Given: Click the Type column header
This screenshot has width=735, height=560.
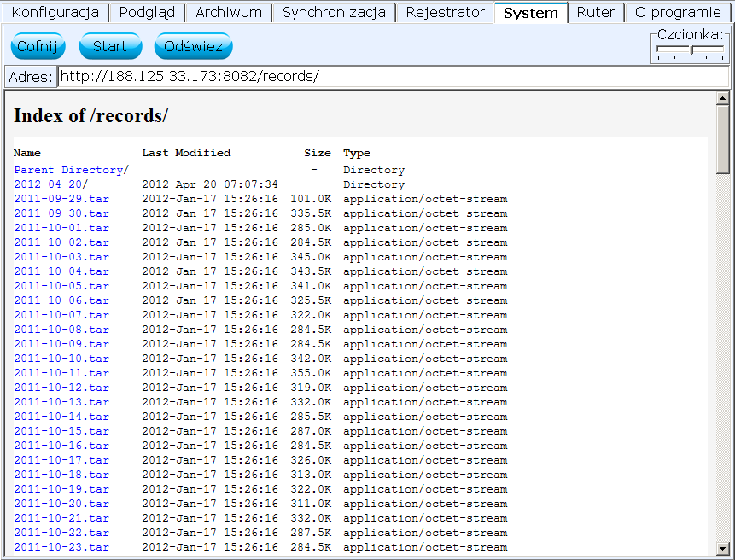Looking at the screenshot, I should click(x=357, y=153).
